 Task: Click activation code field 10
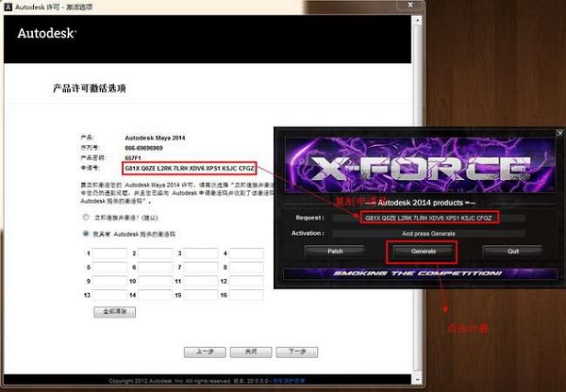[156, 282]
